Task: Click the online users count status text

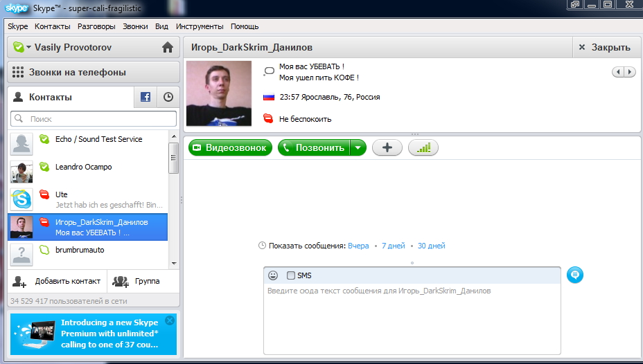Action: pyautogui.click(x=69, y=301)
